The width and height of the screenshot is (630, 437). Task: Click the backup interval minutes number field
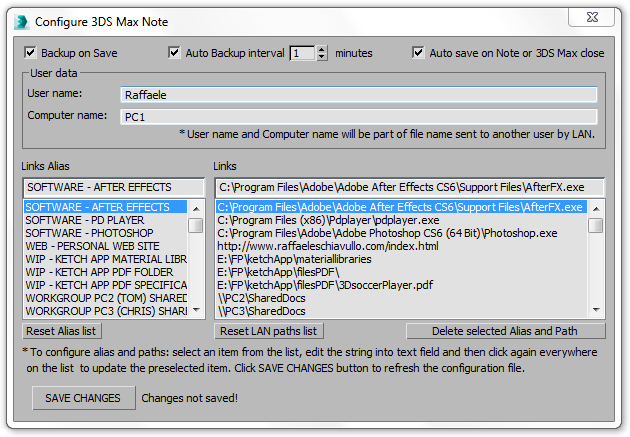303,53
